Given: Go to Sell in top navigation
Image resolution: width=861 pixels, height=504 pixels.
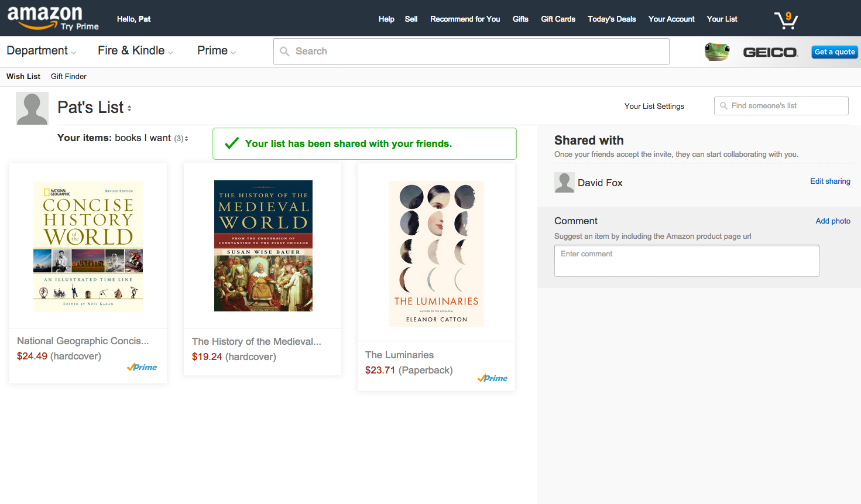Looking at the screenshot, I should 411,19.
